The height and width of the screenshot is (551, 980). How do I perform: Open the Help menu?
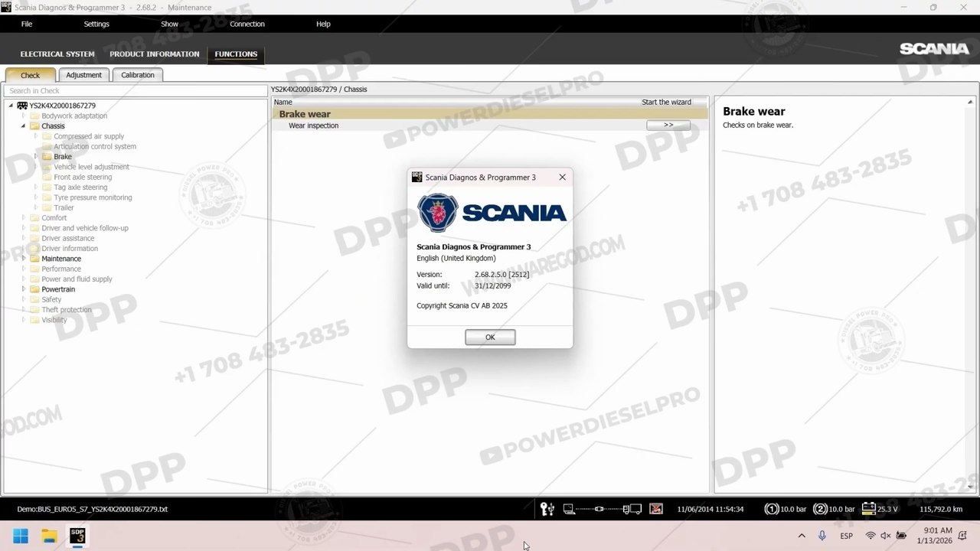pyautogui.click(x=323, y=24)
